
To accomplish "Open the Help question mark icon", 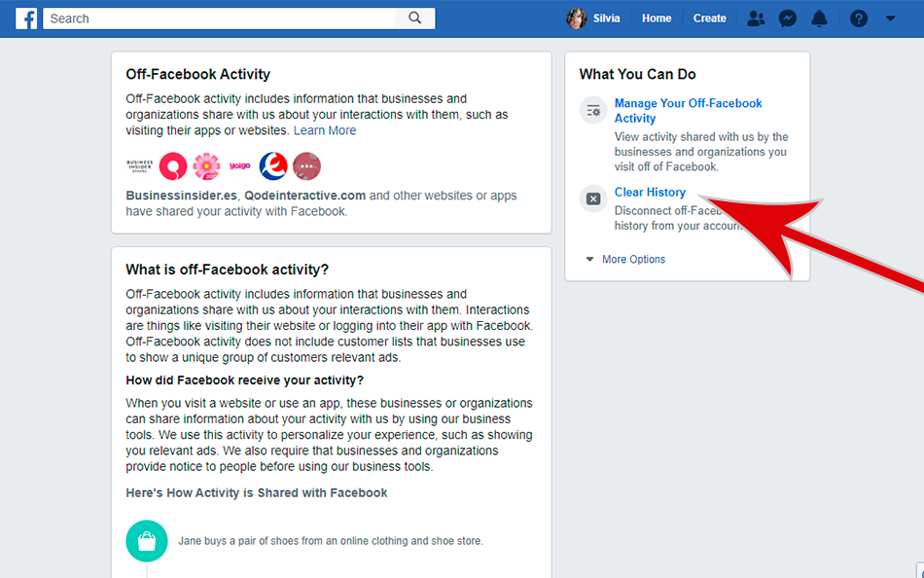I will [x=859, y=18].
